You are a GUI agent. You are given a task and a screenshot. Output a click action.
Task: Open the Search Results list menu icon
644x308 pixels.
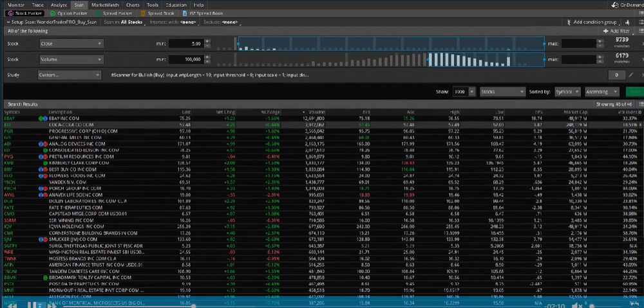coord(641,104)
